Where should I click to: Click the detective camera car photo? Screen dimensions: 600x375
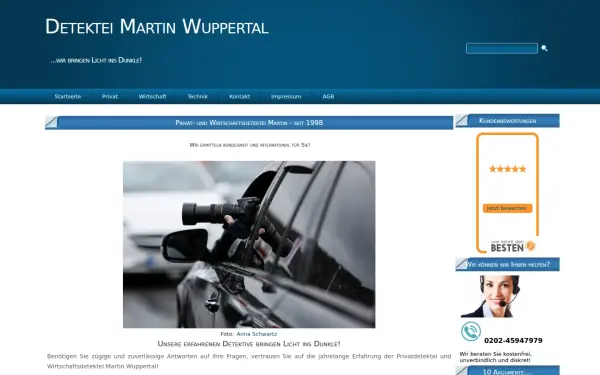(249, 244)
